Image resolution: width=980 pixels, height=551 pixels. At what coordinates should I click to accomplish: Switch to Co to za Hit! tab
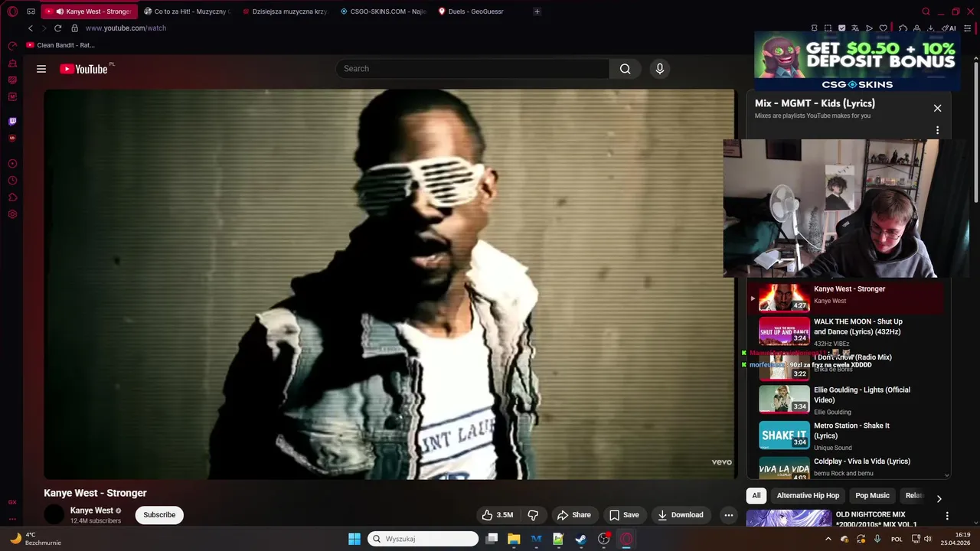coord(188,11)
